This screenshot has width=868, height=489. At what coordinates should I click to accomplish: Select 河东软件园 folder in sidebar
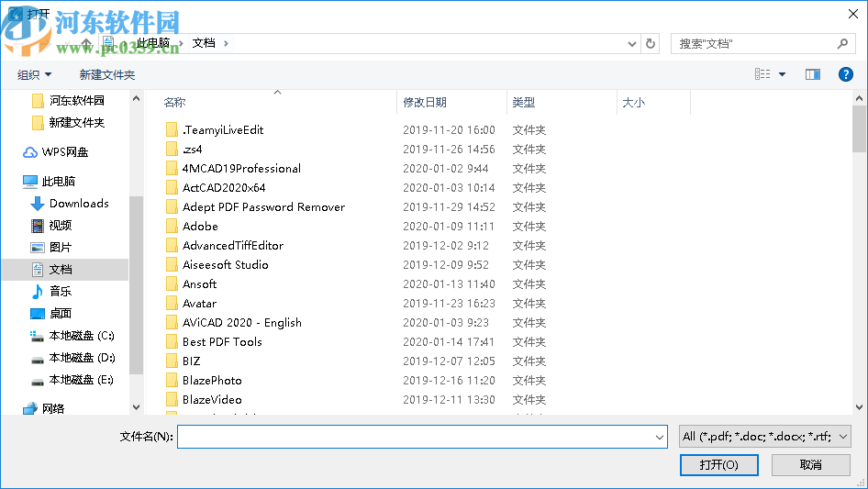(76, 100)
